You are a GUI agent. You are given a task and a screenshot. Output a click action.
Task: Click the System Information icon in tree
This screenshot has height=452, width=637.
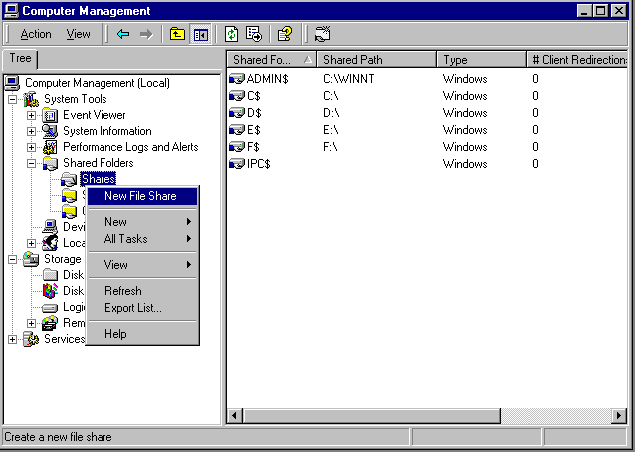[x=50, y=131]
